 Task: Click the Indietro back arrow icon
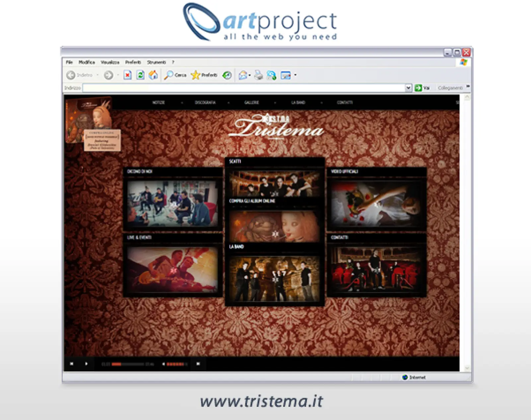tap(70, 75)
